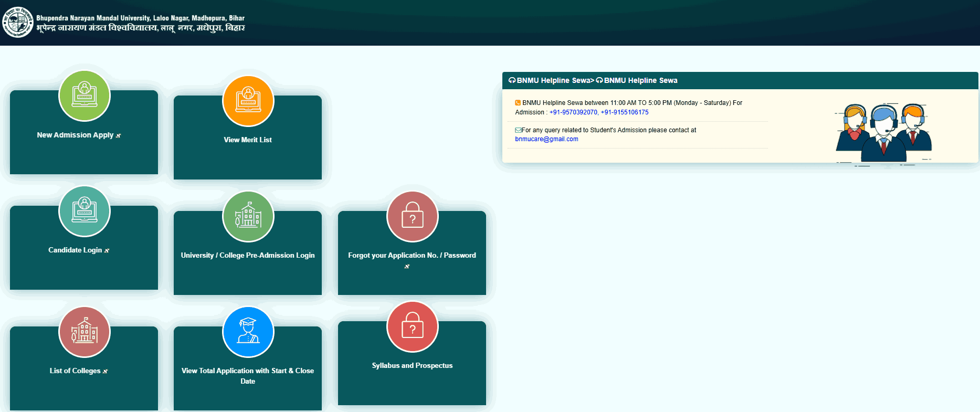The height and width of the screenshot is (412, 980).
Task: Click the helpline support staff illustration
Action: point(883,133)
